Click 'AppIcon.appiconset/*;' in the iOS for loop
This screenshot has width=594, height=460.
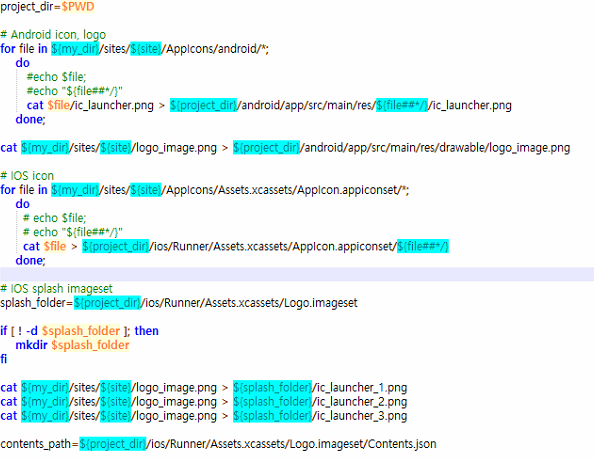click(353, 190)
